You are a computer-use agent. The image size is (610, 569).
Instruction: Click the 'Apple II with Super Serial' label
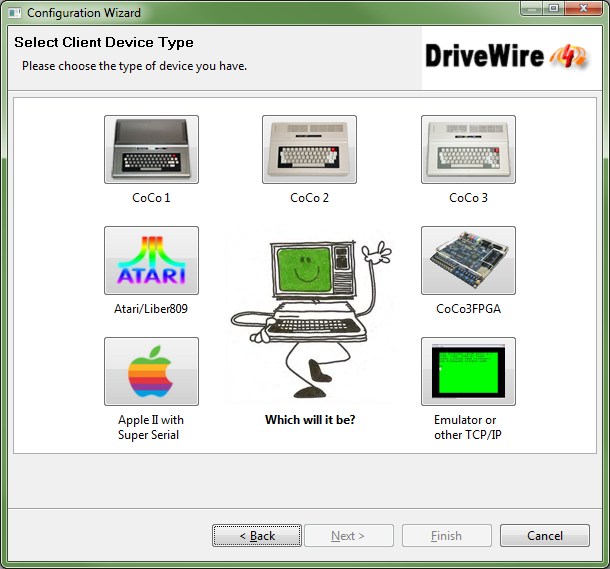click(151, 427)
